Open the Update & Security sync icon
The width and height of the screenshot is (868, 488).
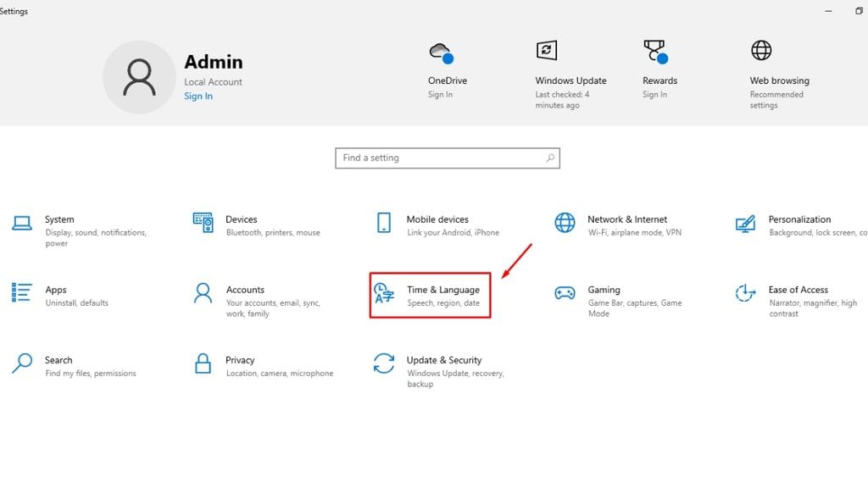[x=384, y=363]
